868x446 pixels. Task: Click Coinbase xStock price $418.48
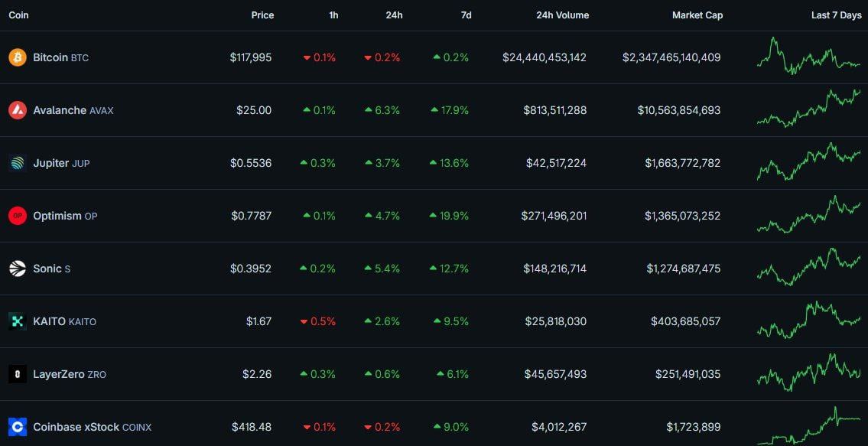click(x=252, y=427)
